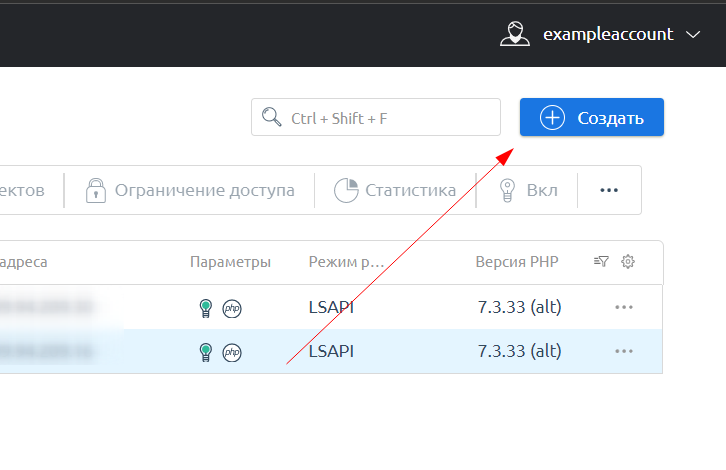
Task: Sort by Версия PHP column header
Action: (x=516, y=262)
